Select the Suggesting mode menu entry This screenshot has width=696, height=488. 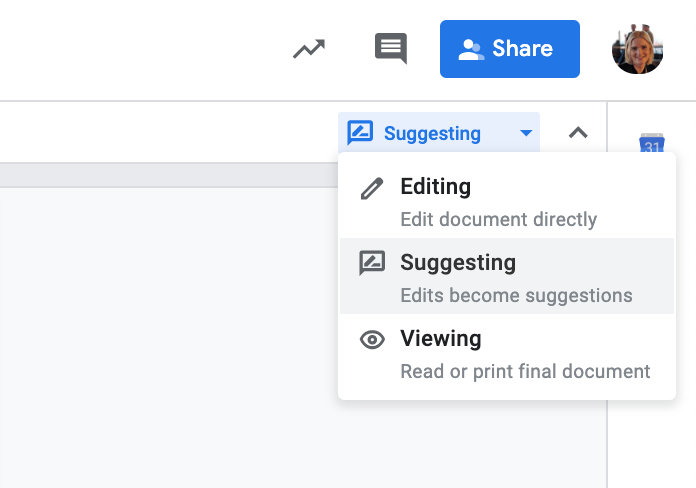pos(507,276)
